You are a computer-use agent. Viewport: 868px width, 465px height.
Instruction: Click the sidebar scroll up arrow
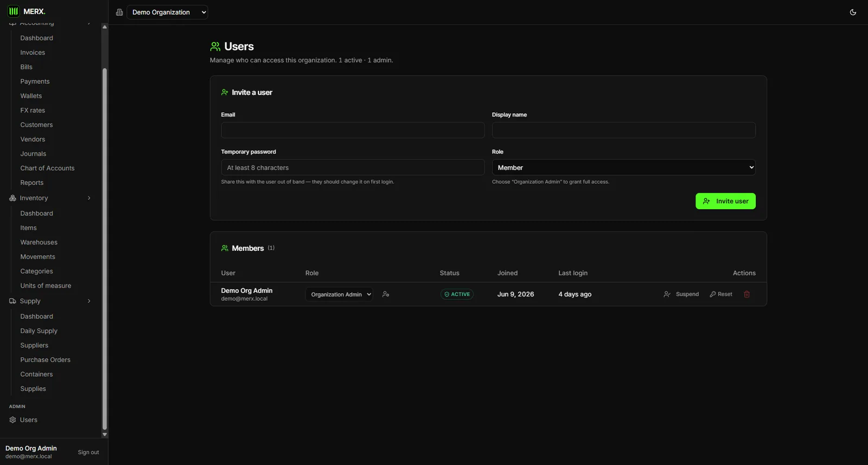click(x=105, y=27)
